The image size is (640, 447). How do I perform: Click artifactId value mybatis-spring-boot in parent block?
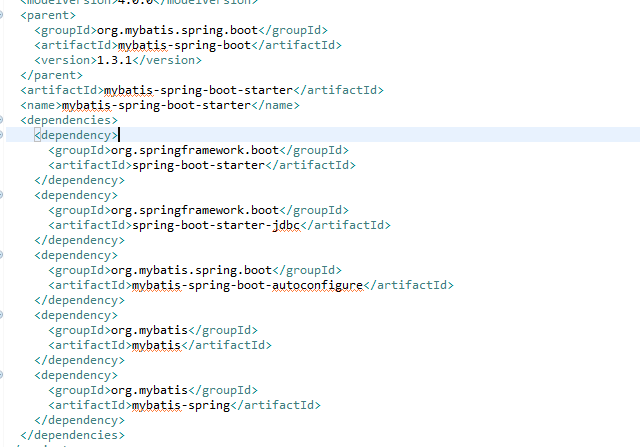pyautogui.click(x=184, y=45)
